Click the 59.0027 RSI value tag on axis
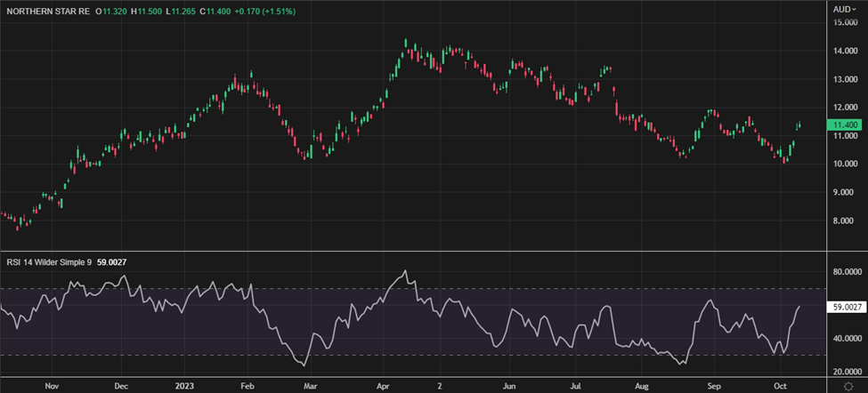 tap(847, 307)
